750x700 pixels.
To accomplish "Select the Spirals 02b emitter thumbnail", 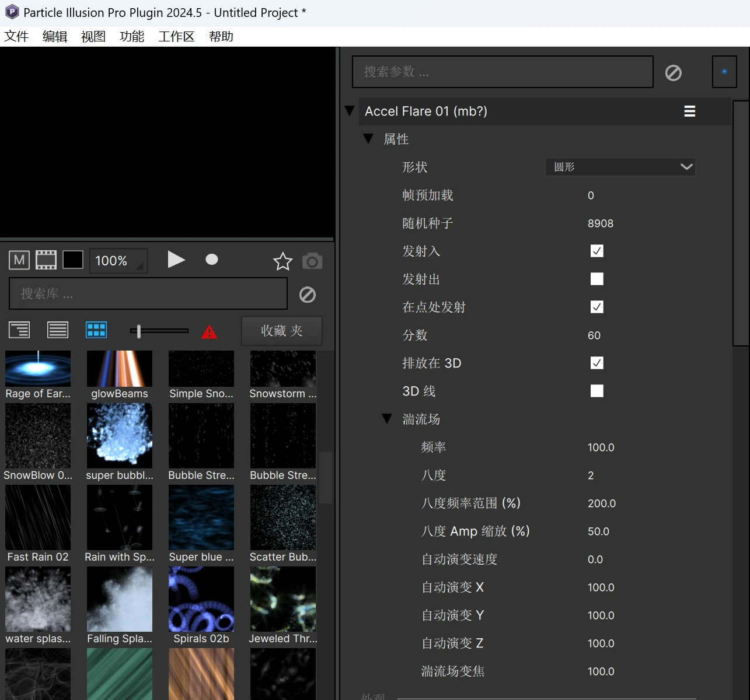I will 201,600.
